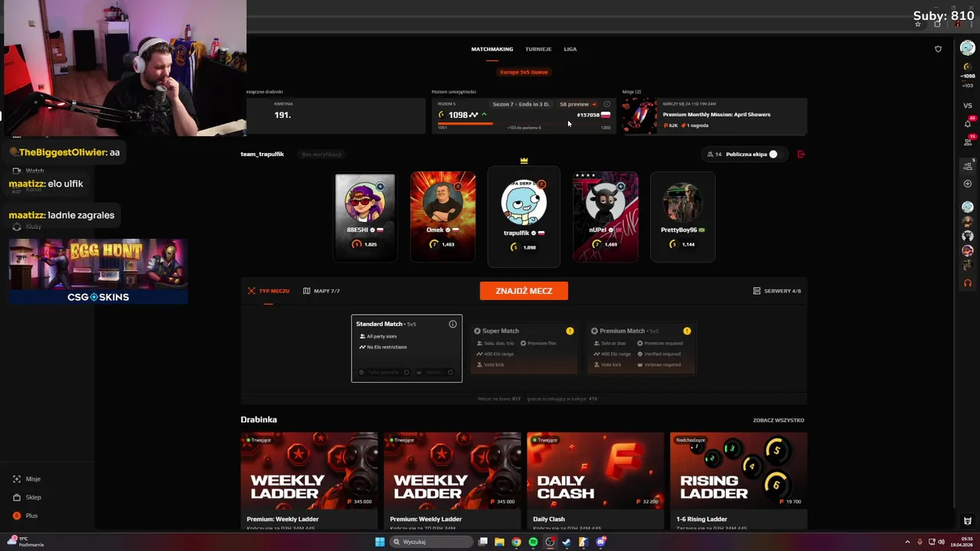Click the ranking number #157058
This screenshot has height=551, width=980.
pyautogui.click(x=588, y=115)
